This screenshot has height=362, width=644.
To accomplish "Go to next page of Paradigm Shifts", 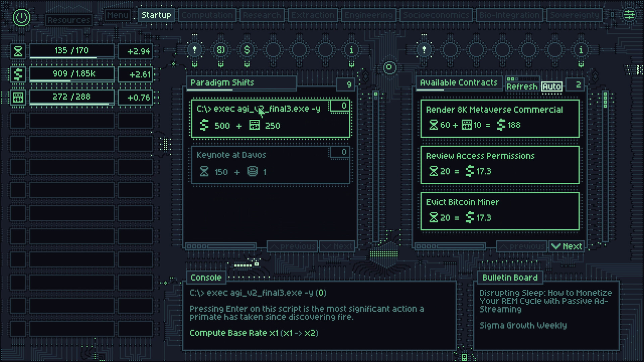I will point(337,246).
